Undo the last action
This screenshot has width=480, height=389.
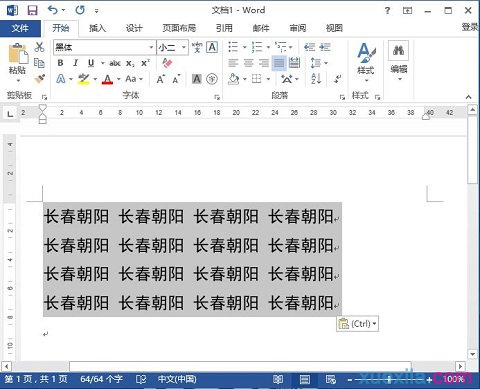click(x=53, y=10)
